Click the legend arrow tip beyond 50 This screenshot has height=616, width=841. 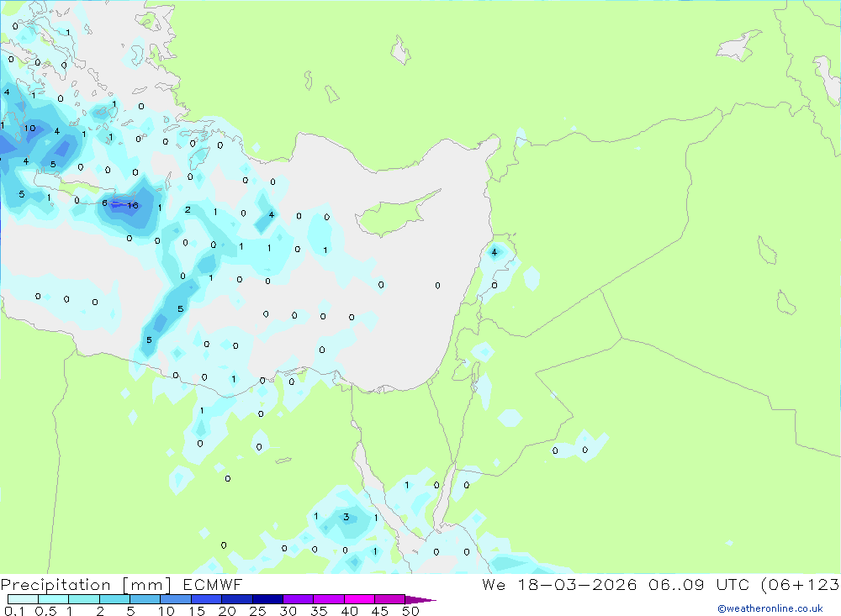pos(421,600)
